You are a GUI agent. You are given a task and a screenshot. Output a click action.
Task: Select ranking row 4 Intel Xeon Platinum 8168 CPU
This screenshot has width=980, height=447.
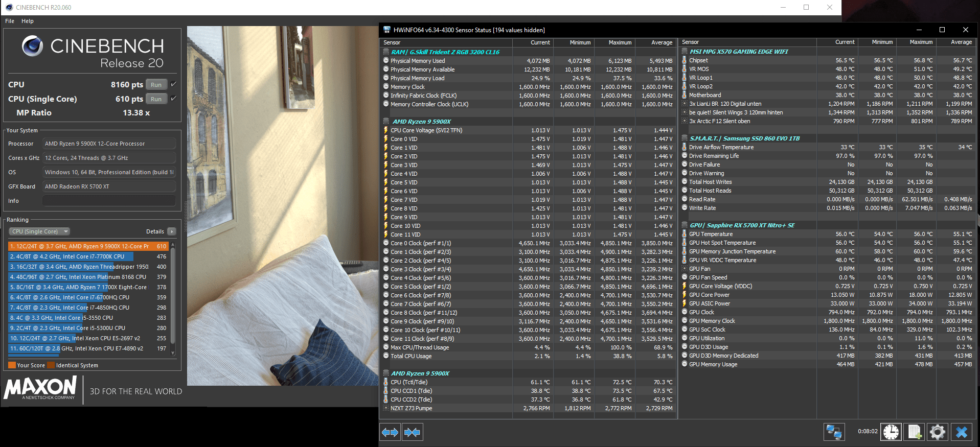(88, 277)
